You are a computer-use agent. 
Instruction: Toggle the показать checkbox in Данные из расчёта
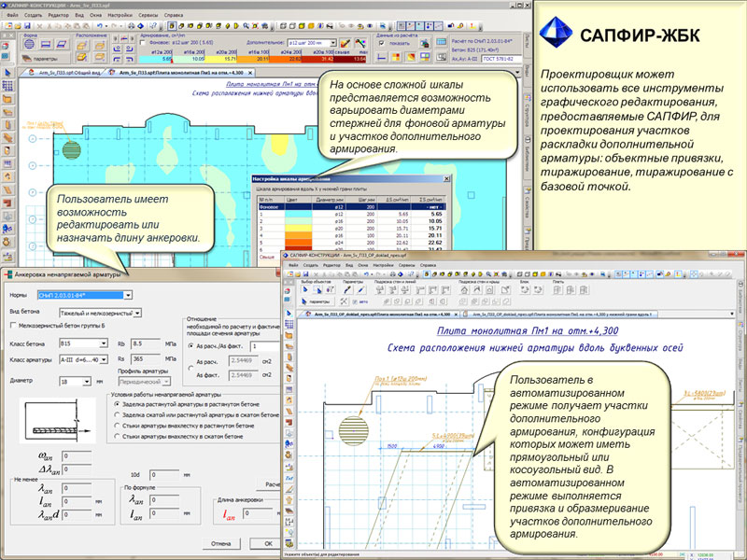pyautogui.click(x=383, y=43)
